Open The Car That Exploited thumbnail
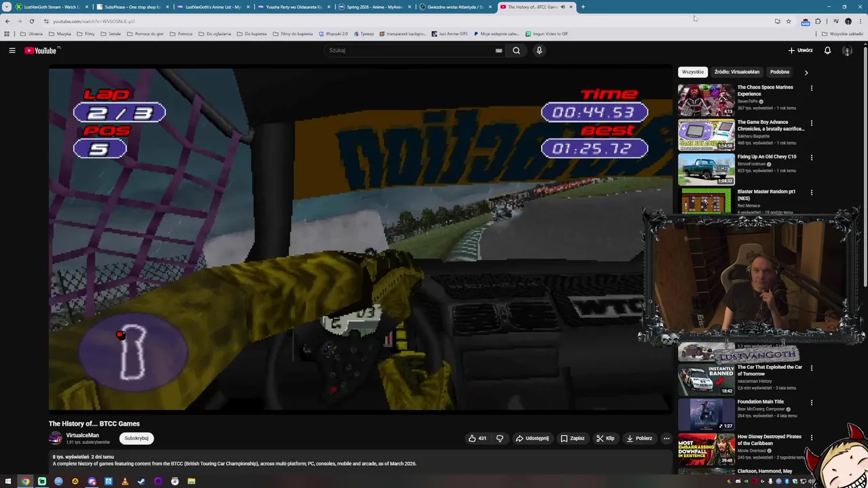868x488 pixels. coord(706,380)
